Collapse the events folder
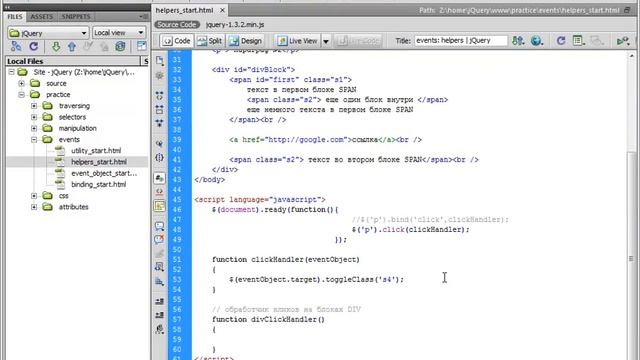The height and width of the screenshot is (360, 640). coord(34,140)
